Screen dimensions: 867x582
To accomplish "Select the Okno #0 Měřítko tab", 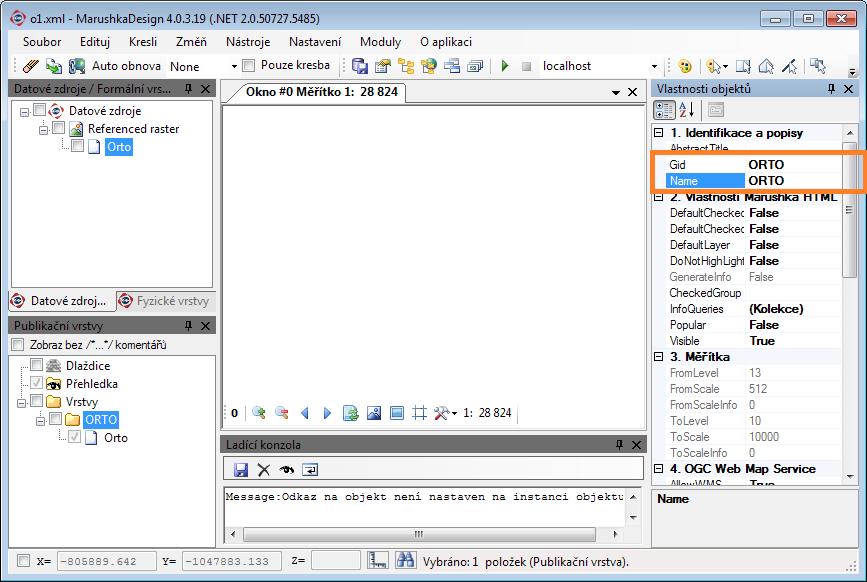I will (x=322, y=92).
